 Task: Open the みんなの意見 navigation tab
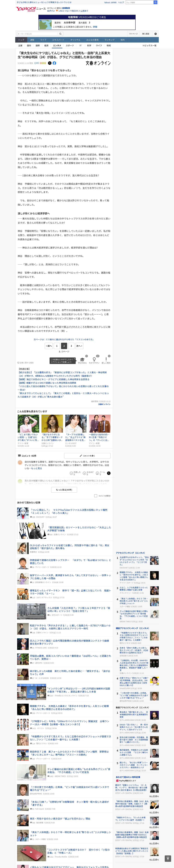click(x=92, y=40)
